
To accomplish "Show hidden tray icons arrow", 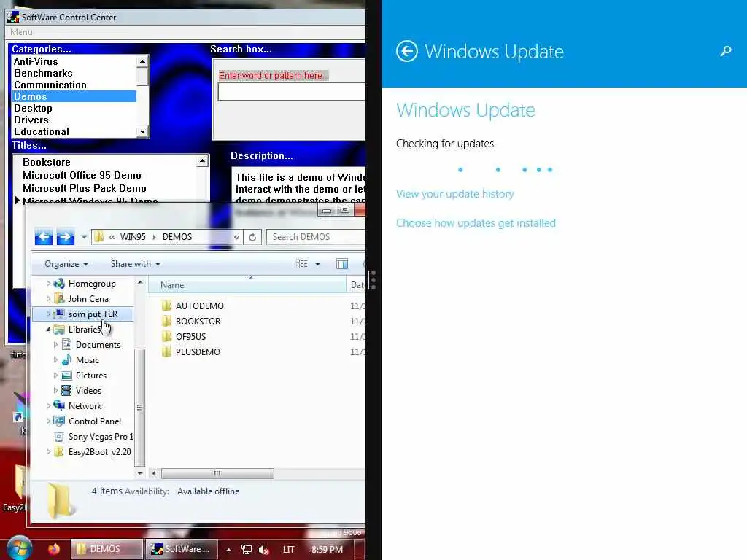I will click(228, 550).
